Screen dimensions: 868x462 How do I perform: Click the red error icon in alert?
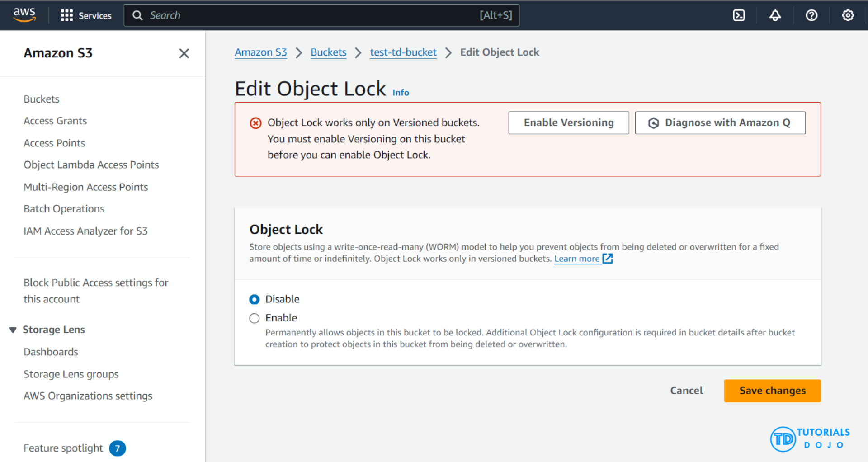click(256, 123)
